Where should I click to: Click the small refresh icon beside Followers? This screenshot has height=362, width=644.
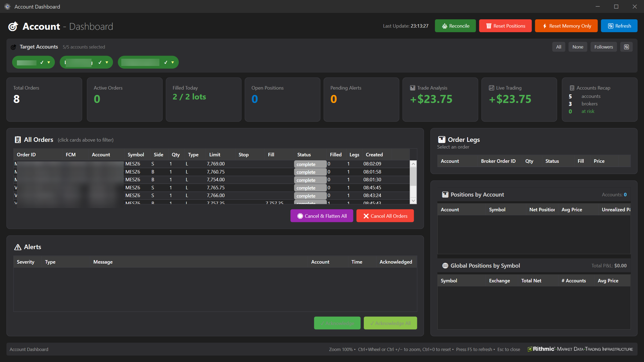pyautogui.click(x=626, y=47)
